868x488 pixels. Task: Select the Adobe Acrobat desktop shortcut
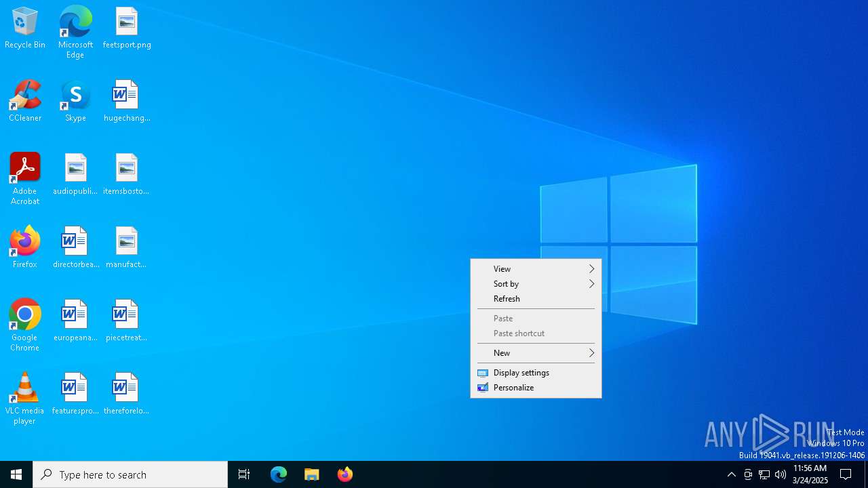tap(25, 179)
